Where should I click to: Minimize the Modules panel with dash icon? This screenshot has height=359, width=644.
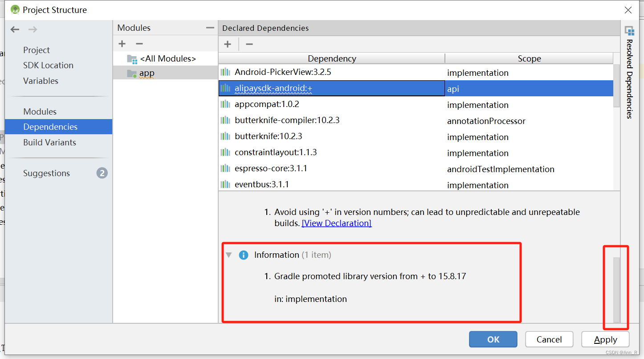[210, 28]
